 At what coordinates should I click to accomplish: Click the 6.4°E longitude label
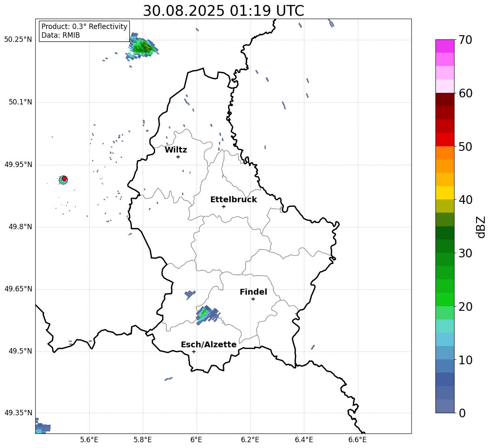[304, 440]
